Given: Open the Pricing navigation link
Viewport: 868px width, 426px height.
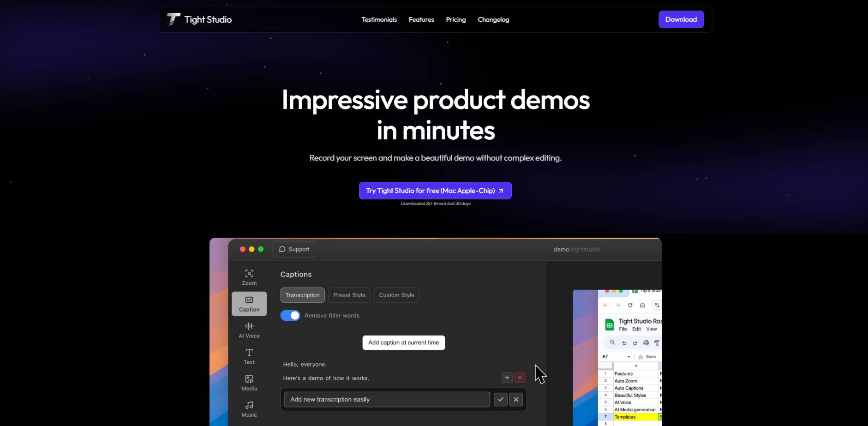Looking at the screenshot, I should 455,19.
